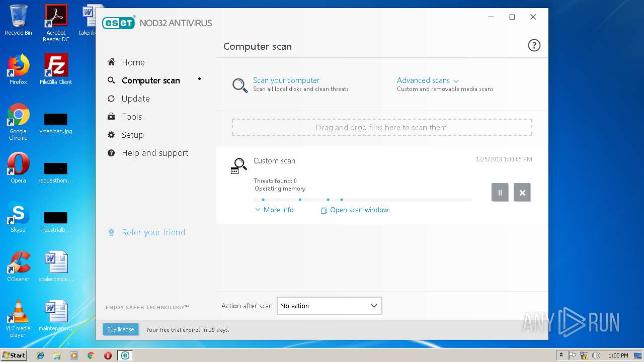Click the Refer your friend link
Screen dimensions: 644x362
[153, 232]
